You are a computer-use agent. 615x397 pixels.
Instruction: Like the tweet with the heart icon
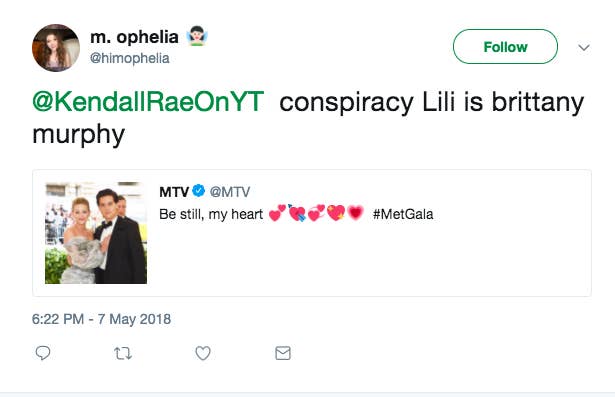(x=203, y=353)
